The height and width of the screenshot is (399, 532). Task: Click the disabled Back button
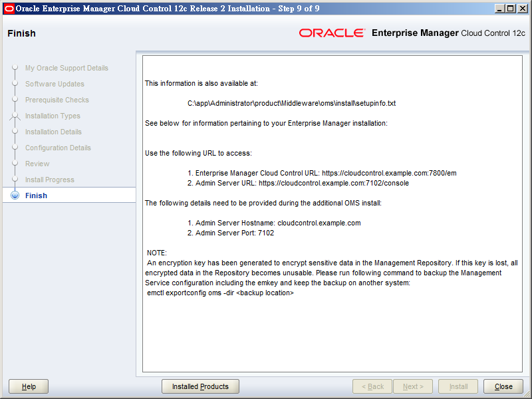coord(372,386)
